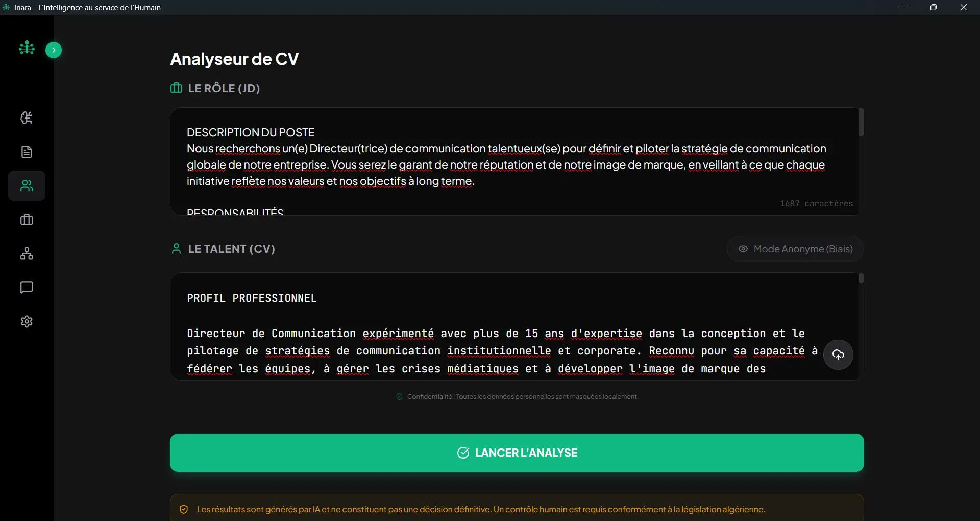Viewport: 980px width, 521px height.
Task: Click the CV text area scrollbar thumb
Action: 861,278
